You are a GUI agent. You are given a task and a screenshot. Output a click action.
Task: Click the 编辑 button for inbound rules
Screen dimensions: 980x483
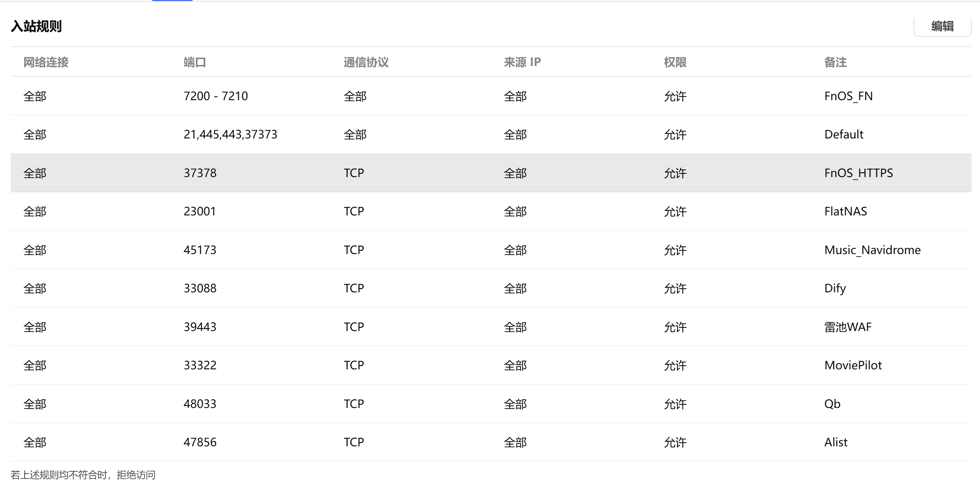942,26
